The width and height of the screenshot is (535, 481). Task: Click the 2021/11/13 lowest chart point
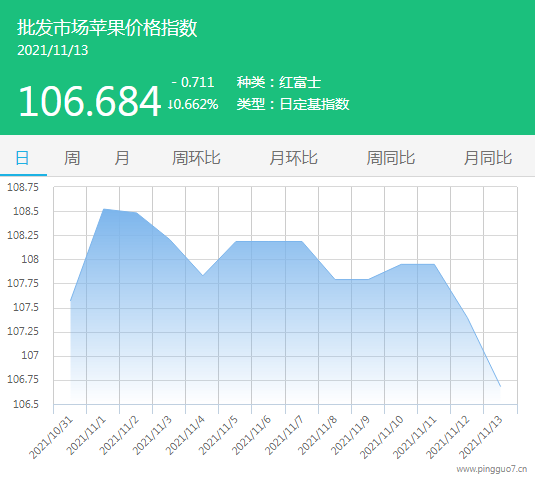(x=501, y=387)
